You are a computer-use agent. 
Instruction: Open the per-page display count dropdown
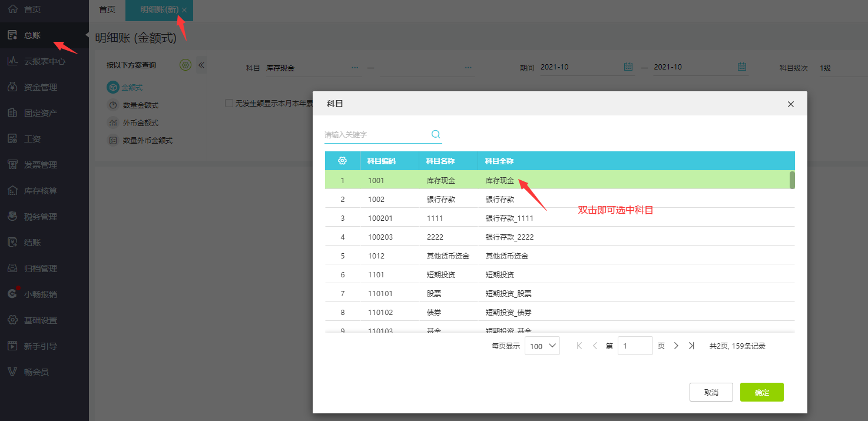tap(542, 346)
